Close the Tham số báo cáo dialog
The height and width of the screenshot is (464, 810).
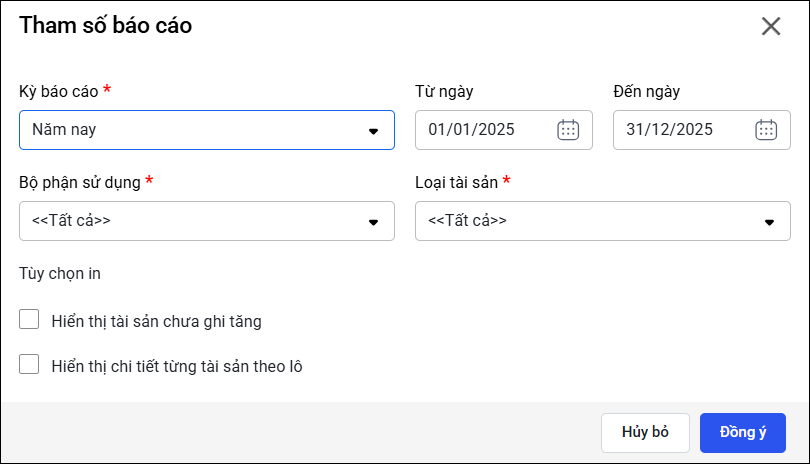pyautogui.click(x=771, y=27)
